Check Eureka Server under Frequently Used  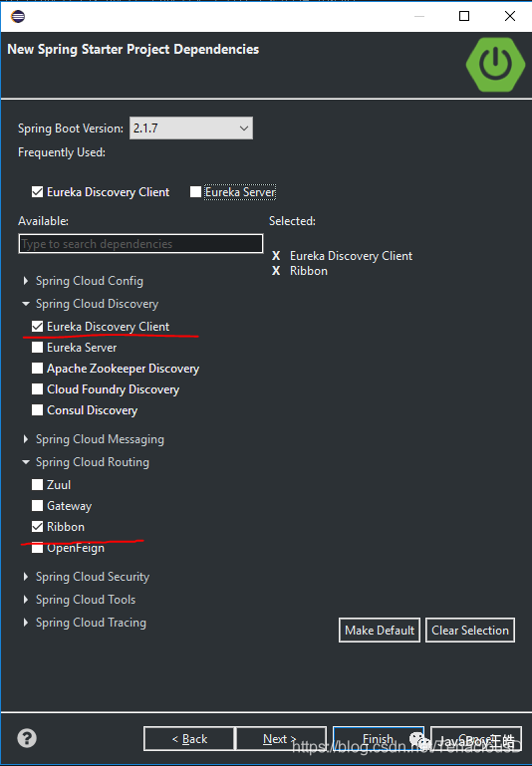(195, 192)
